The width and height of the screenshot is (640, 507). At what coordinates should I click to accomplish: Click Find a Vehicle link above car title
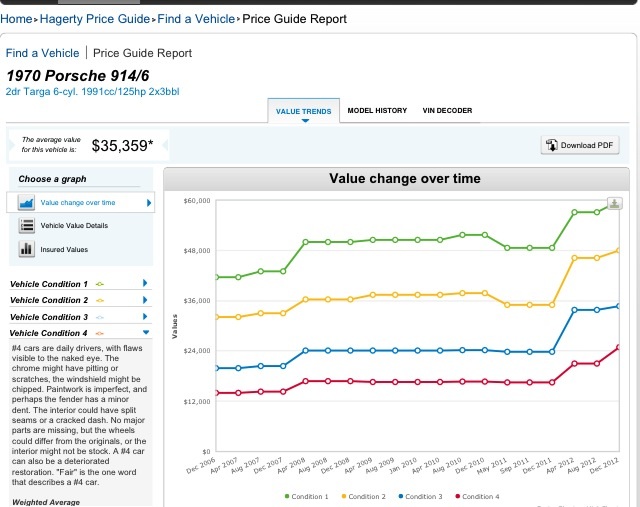click(42, 53)
